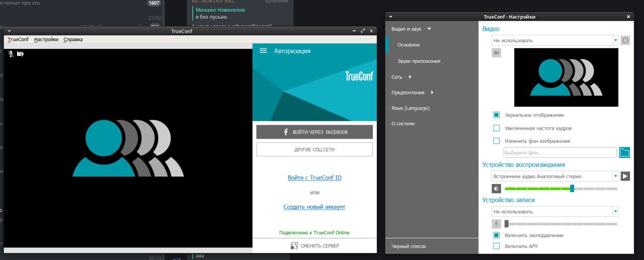Click Сменить сервер button
This screenshot has width=644, height=260.
click(x=314, y=246)
